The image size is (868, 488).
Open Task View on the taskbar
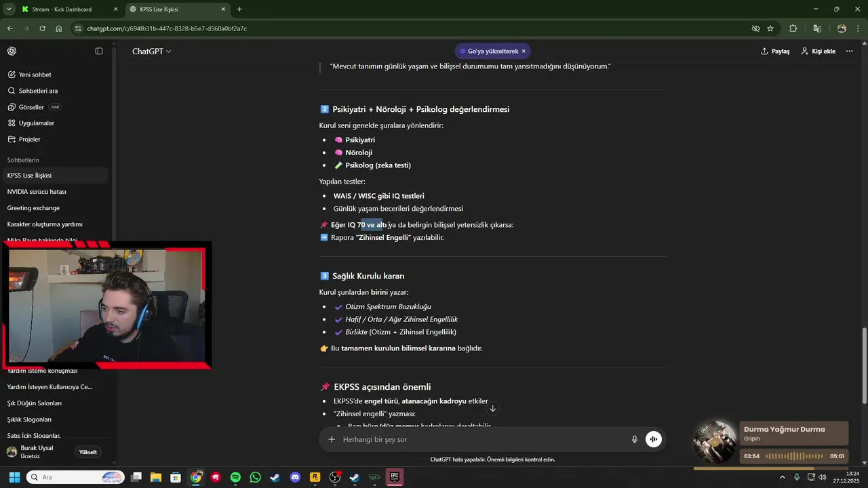coord(136,478)
